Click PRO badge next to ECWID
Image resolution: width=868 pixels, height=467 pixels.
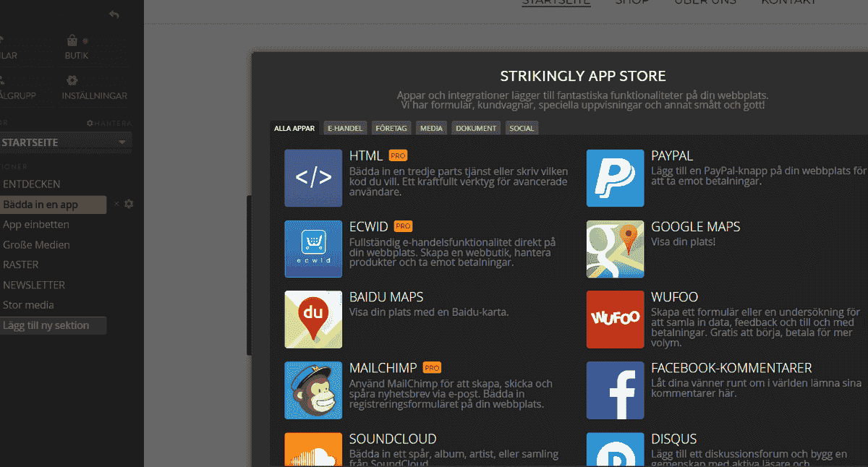click(404, 226)
